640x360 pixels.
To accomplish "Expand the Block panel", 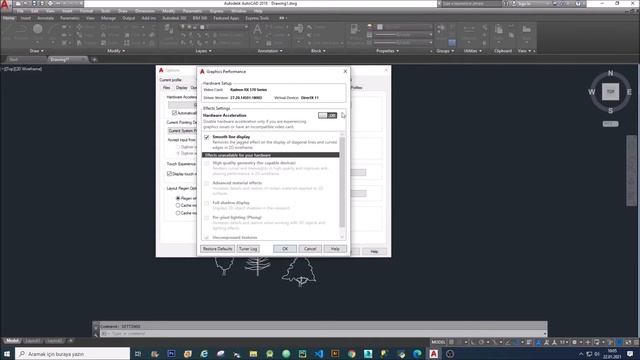I will point(318,51).
